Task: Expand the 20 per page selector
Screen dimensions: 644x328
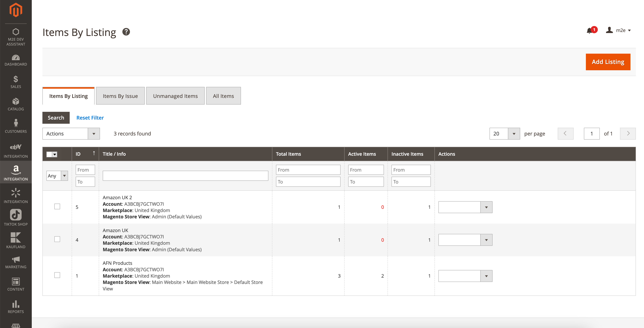Action: [504, 134]
